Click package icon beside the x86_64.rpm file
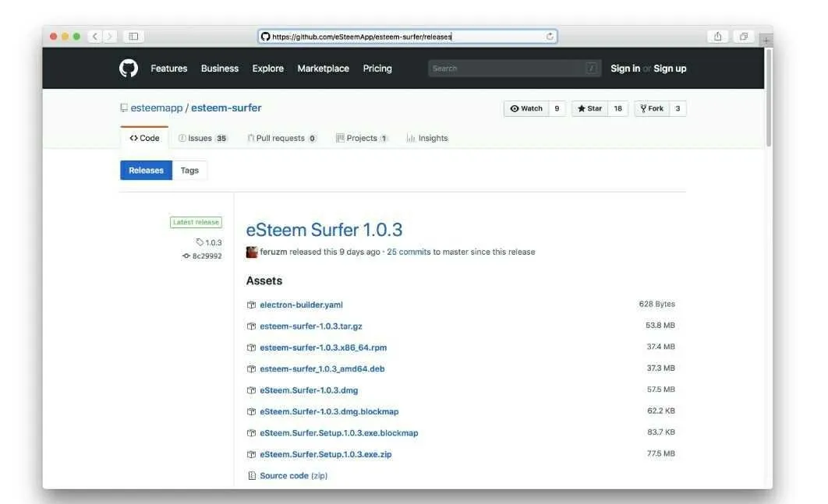Screen dimensions: 828x504 point(251,347)
